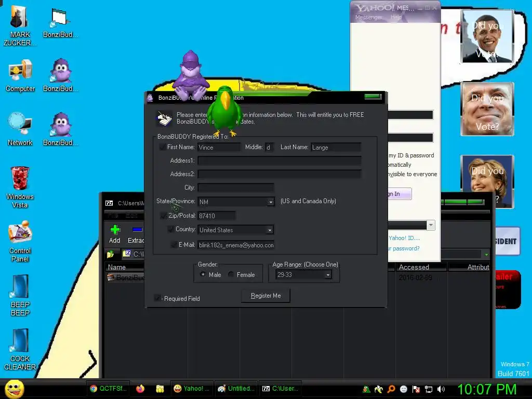
Task: Click the McCain 'Did you Vote?' thumbnail
Action: point(487,109)
